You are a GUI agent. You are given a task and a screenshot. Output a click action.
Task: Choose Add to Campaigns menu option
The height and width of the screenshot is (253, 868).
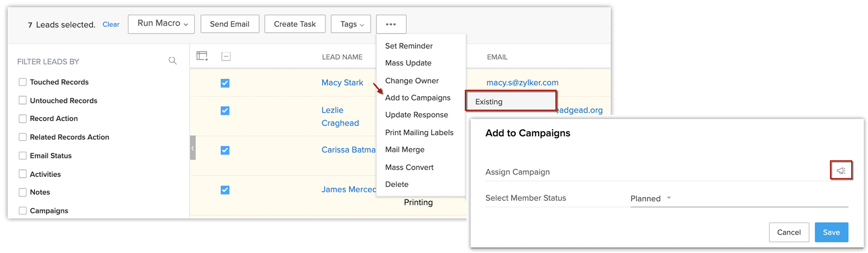(x=417, y=98)
